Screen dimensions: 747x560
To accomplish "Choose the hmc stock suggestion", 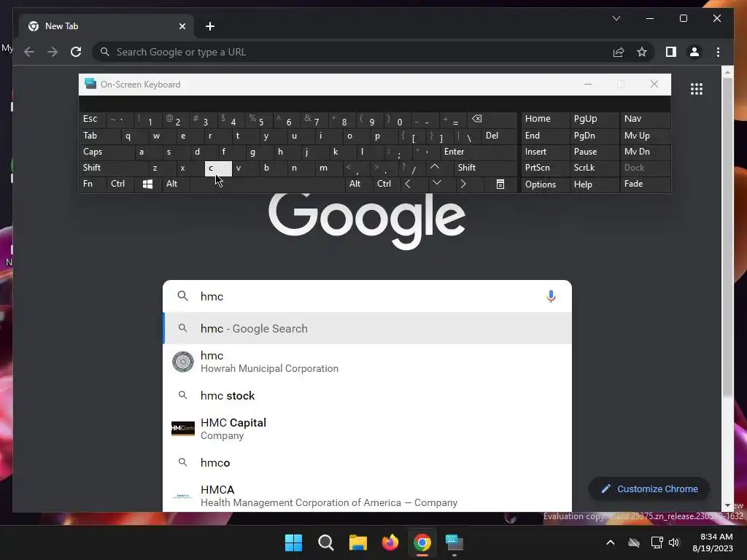I will coord(368,396).
